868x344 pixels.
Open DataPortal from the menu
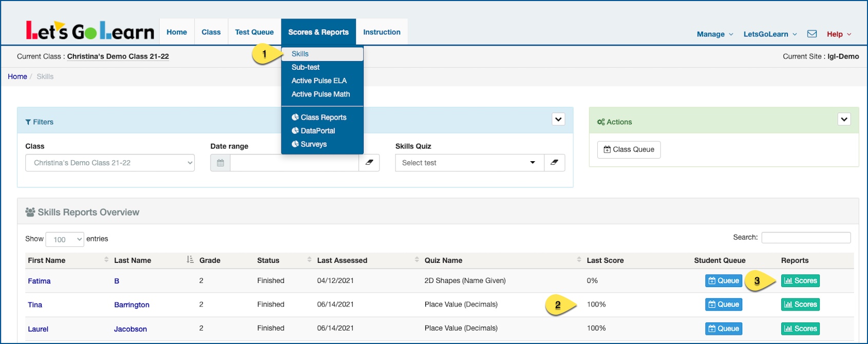pyautogui.click(x=323, y=130)
